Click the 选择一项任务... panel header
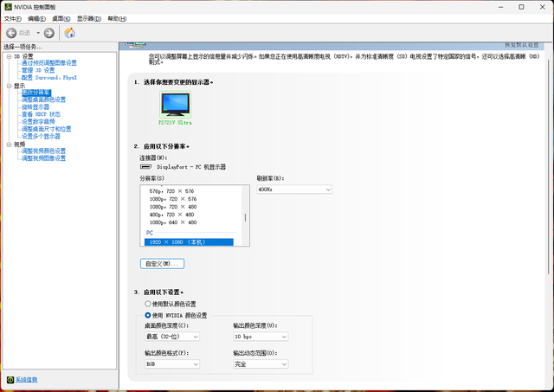The height and width of the screenshot is (392, 554). (x=23, y=47)
